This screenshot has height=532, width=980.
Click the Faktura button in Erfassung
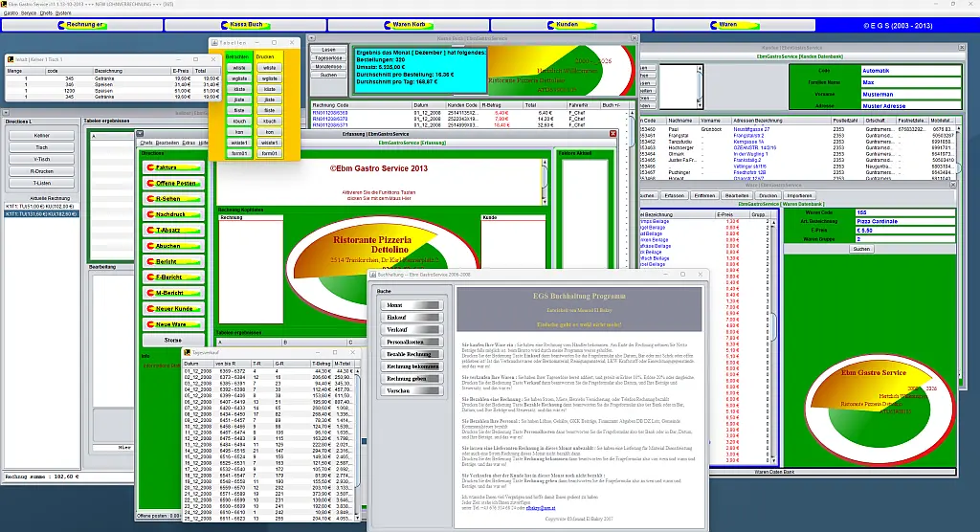coord(173,167)
